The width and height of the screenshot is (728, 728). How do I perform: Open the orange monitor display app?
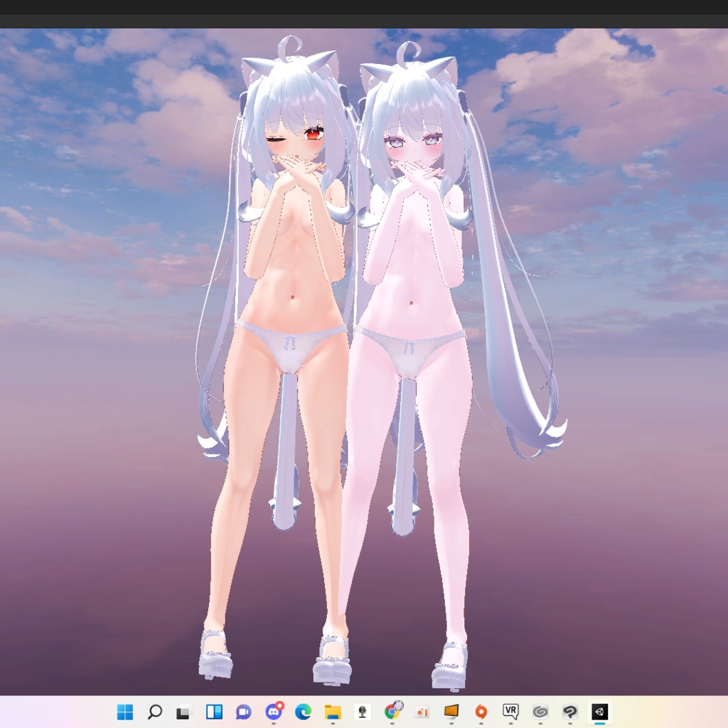coord(452,712)
